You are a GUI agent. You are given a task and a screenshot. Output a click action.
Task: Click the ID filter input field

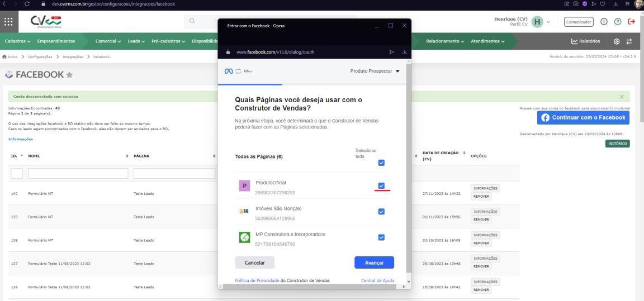pos(17,174)
